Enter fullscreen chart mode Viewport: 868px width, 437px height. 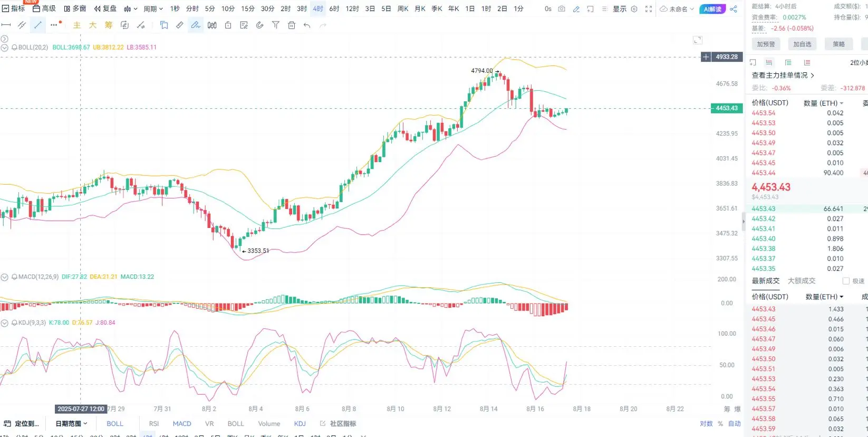[649, 9]
